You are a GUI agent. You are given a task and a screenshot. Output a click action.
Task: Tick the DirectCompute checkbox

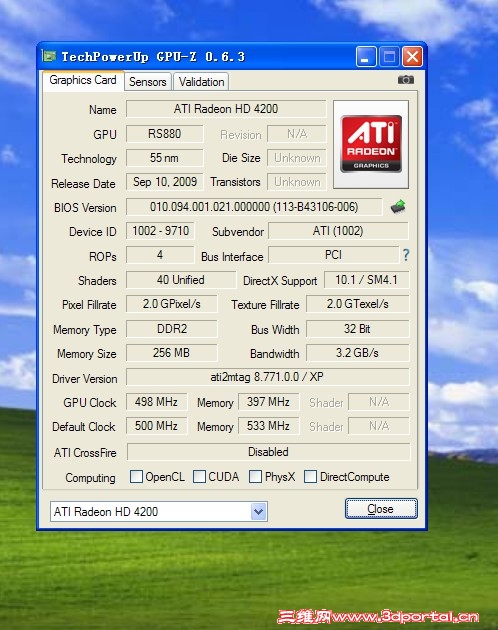tap(310, 477)
